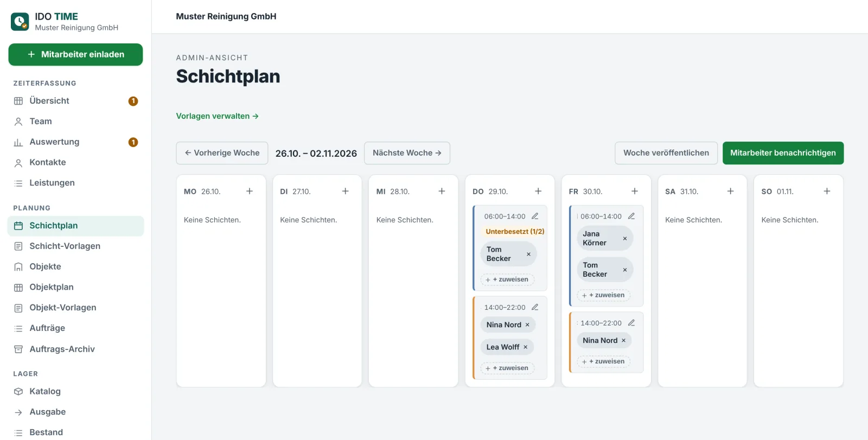Remove Lea Wolff from Thursday late shift
This screenshot has height=440, width=868.
tap(525, 347)
